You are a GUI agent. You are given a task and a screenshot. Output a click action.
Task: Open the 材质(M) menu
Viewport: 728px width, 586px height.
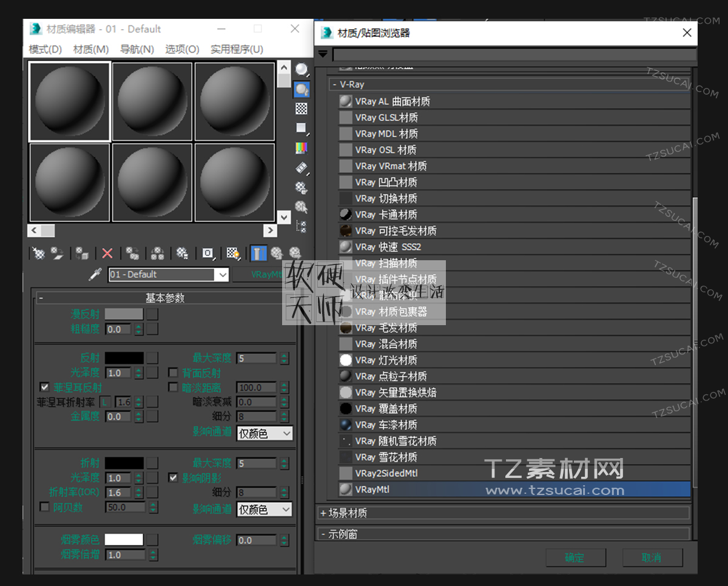point(91,49)
